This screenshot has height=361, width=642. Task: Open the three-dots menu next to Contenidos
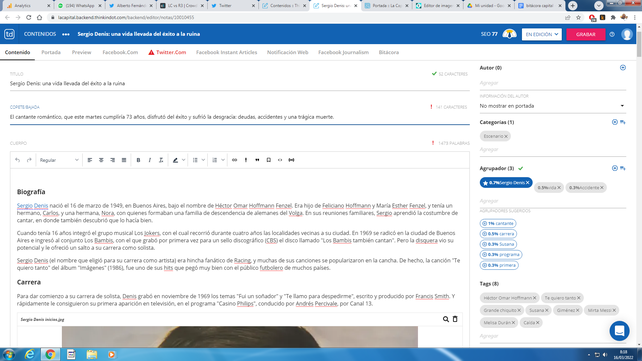click(66, 34)
